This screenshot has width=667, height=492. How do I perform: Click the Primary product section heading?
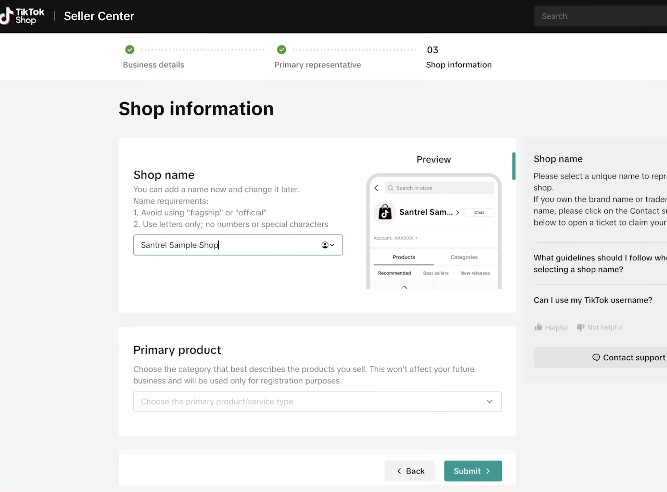177,350
